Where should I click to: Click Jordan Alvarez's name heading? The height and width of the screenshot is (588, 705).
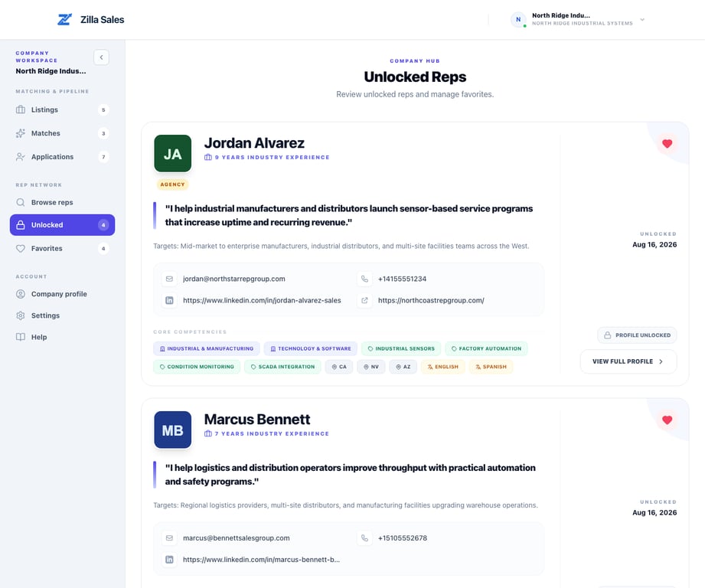(254, 143)
